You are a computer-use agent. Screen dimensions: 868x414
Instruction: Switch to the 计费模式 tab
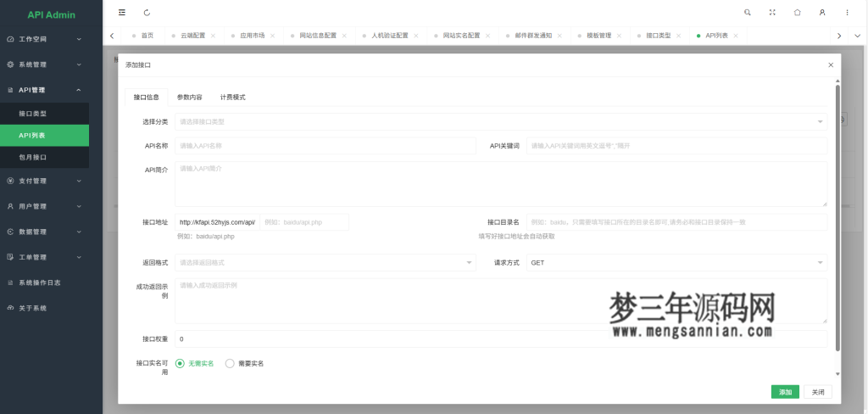pos(232,97)
